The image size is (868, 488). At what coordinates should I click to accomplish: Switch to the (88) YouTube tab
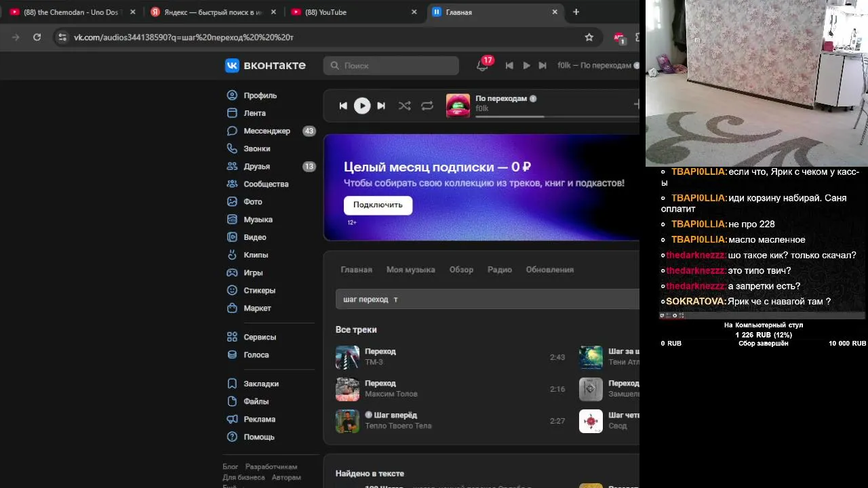click(x=354, y=12)
